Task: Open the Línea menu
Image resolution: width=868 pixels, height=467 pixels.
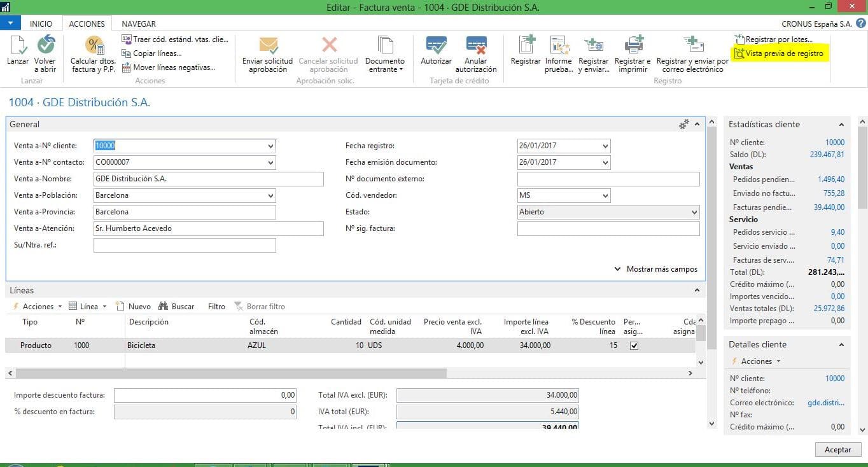Action: [x=88, y=306]
